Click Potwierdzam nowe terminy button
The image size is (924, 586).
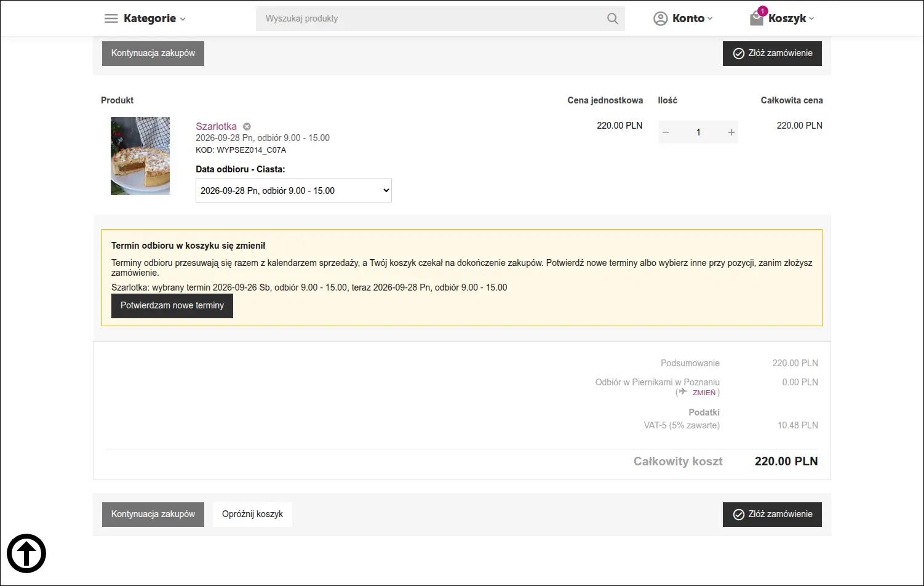click(x=172, y=306)
